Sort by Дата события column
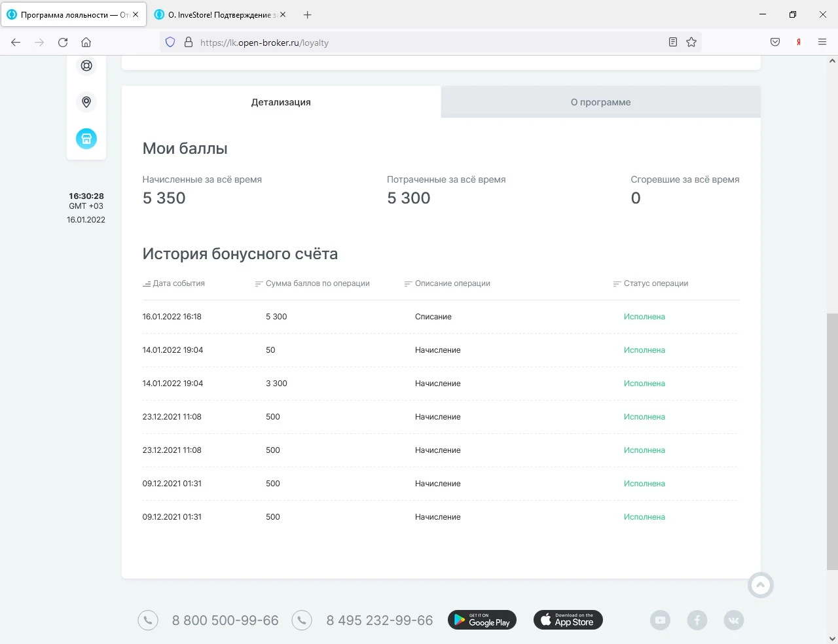Image resolution: width=838 pixels, height=644 pixels. (x=173, y=283)
